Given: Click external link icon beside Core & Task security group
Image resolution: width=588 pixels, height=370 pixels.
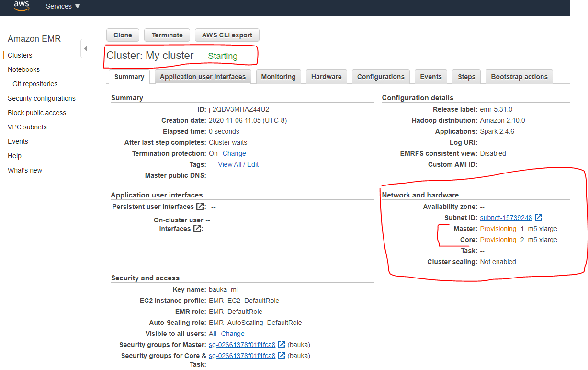Looking at the screenshot, I should click(x=282, y=356).
